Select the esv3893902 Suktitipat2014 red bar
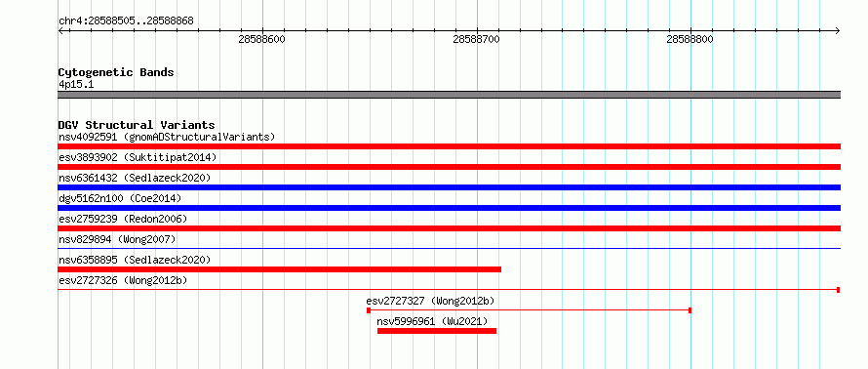 449,167
